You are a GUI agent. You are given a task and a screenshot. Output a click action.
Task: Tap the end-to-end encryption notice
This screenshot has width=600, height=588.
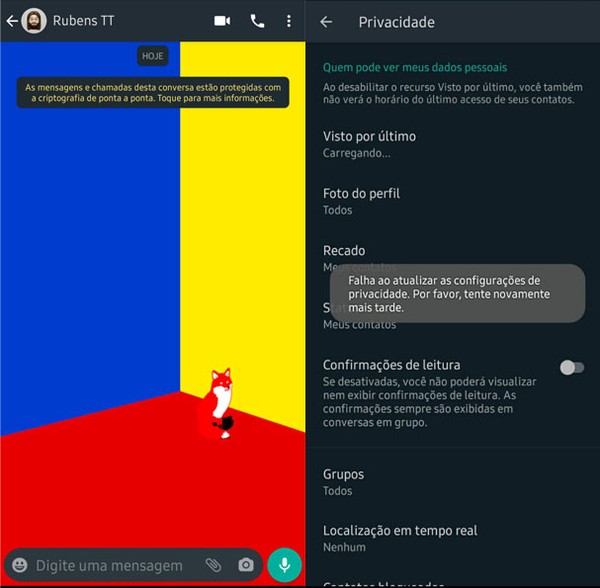(x=153, y=93)
